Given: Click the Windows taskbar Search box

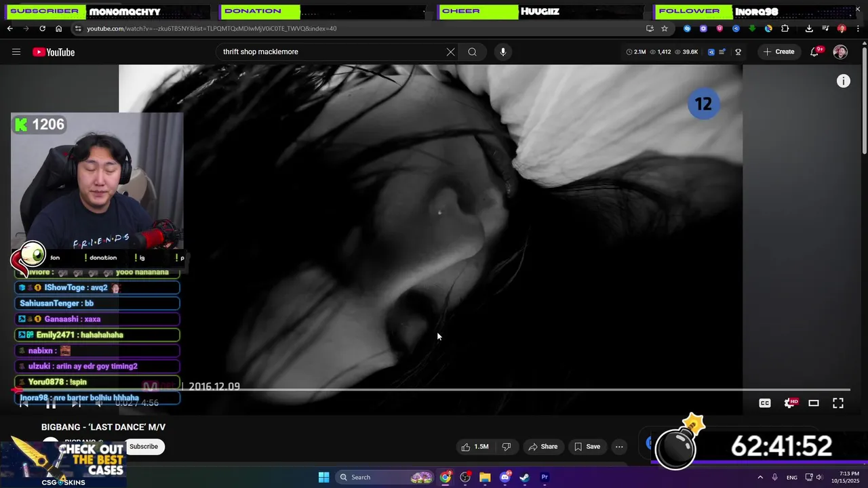Looking at the screenshot, I should [x=386, y=477].
